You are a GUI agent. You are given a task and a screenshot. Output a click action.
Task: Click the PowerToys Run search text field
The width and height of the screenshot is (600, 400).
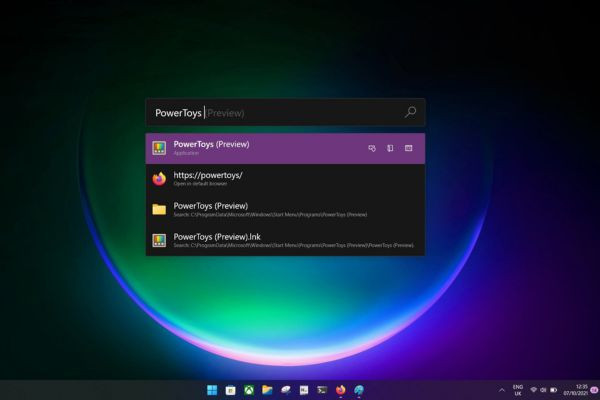point(285,113)
